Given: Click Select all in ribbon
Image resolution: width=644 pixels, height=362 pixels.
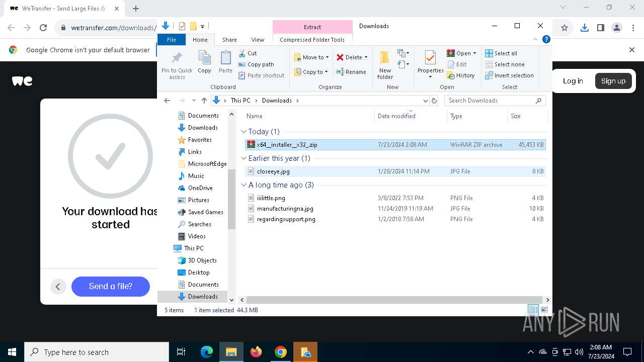Looking at the screenshot, I should 501,53.
